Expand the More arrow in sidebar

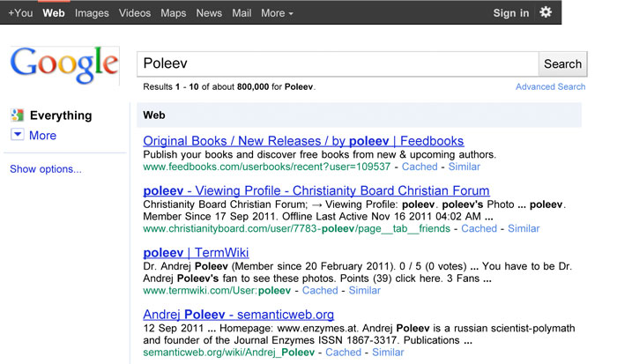[x=18, y=135]
